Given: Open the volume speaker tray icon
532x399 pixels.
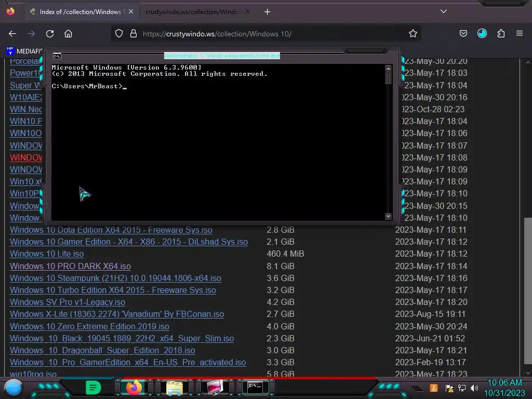Looking at the screenshot, I should 474,388.
